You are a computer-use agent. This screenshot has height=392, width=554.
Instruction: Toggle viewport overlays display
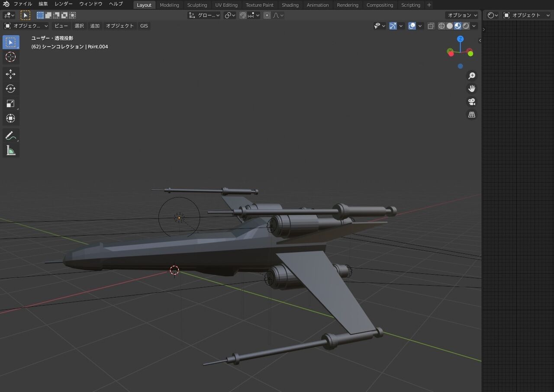click(412, 26)
